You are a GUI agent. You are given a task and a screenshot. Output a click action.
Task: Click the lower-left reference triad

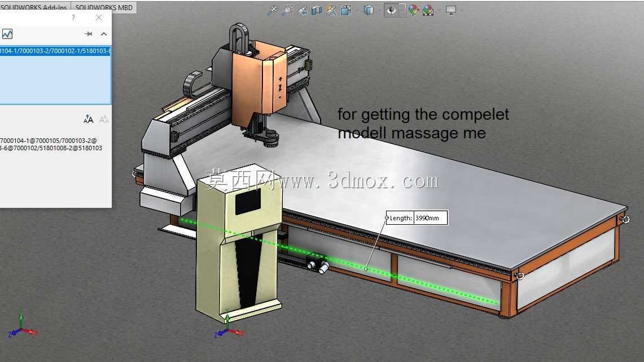coord(22,325)
